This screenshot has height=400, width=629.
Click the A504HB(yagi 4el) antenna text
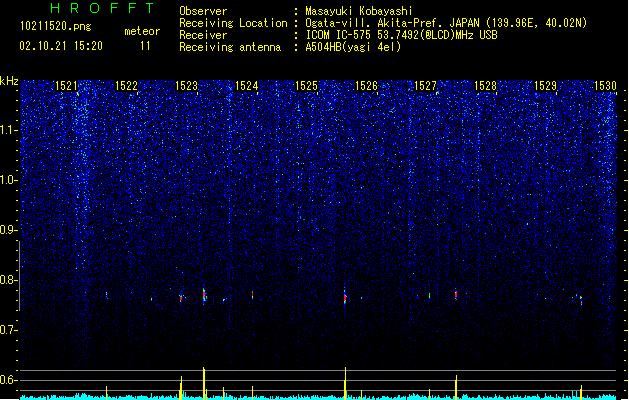pyautogui.click(x=353, y=47)
